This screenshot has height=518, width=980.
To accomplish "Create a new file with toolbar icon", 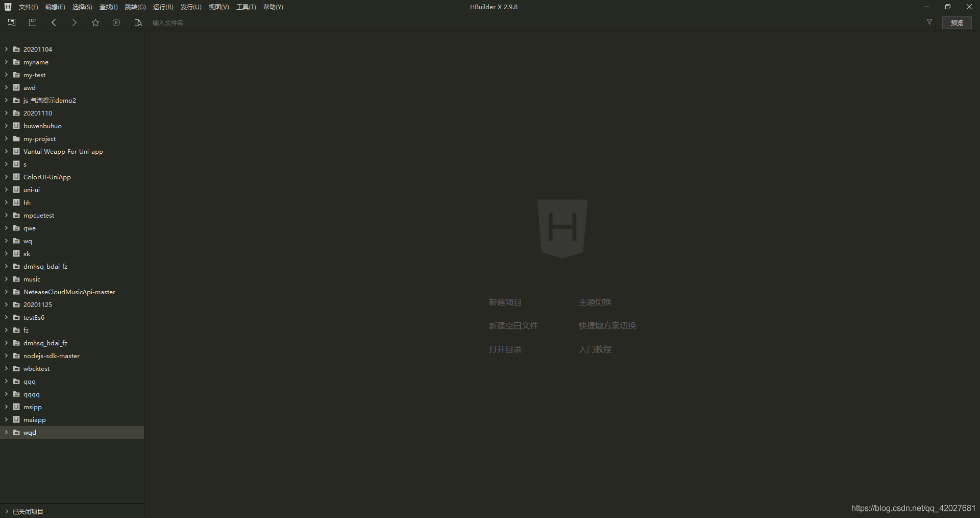I will coord(12,22).
